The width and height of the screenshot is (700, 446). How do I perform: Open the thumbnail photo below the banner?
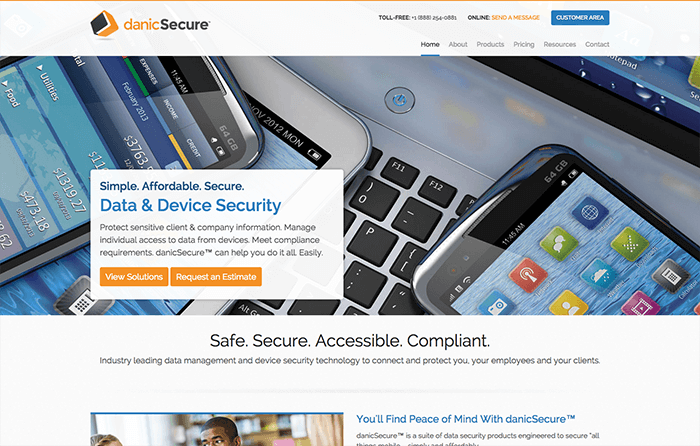217,429
